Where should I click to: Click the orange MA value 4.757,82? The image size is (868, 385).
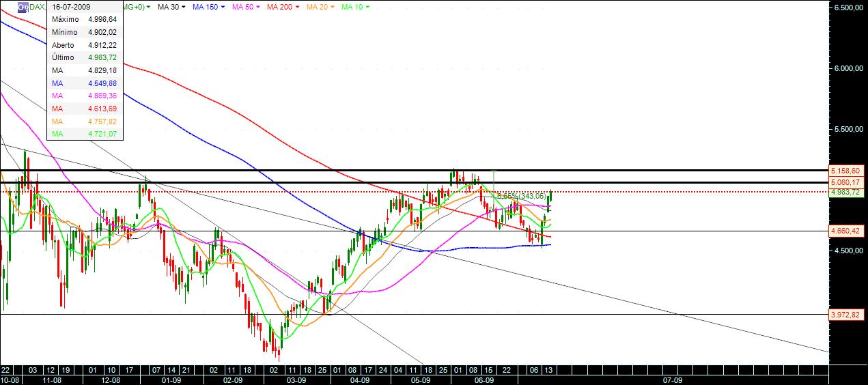pyautogui.click(x=102, y=122)
